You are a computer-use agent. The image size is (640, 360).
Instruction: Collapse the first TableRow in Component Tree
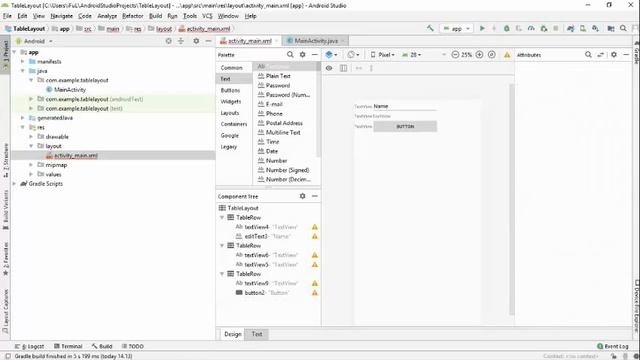(x=222, y=218)
